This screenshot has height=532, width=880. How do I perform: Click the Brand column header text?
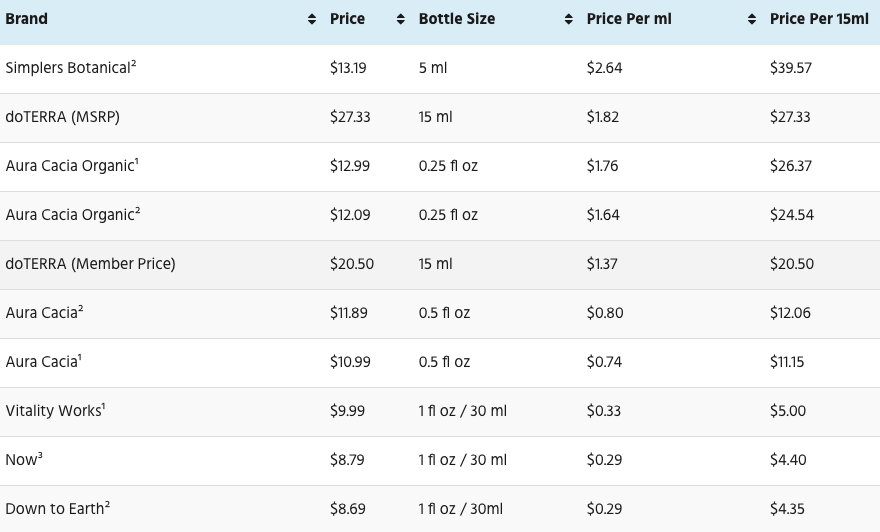click(x=26, y=19)
